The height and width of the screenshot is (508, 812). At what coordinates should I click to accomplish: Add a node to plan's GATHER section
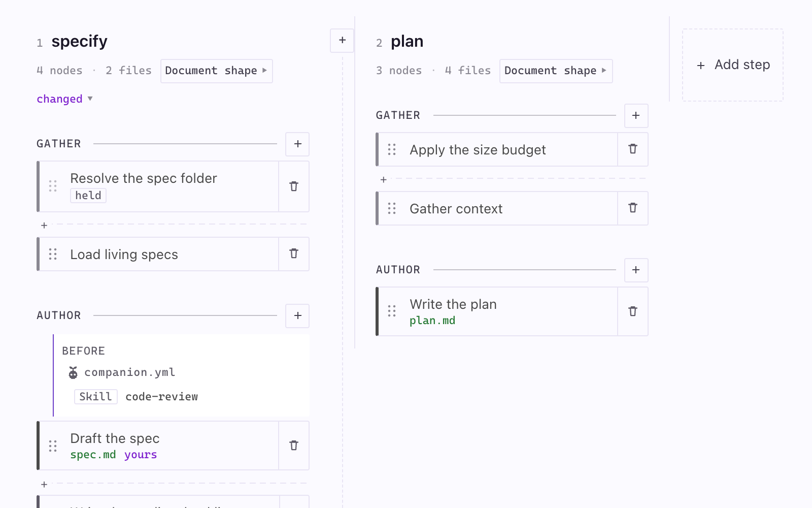636,115
